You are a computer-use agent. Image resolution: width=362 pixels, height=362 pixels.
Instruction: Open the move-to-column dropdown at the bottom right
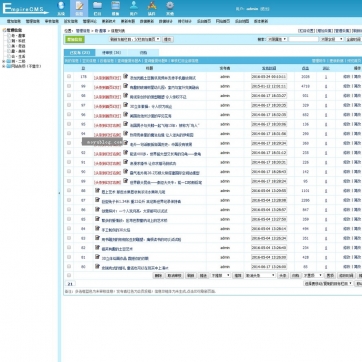pos(328,283)
